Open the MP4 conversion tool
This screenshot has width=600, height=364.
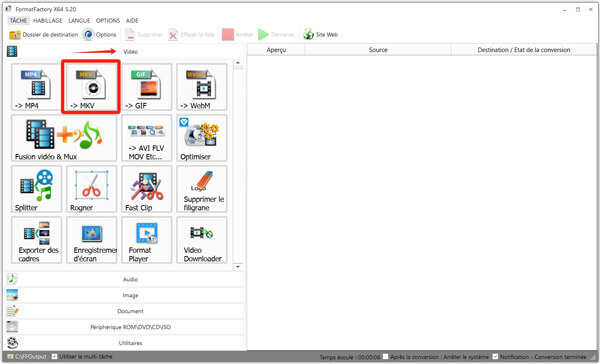tap(36, 87)
